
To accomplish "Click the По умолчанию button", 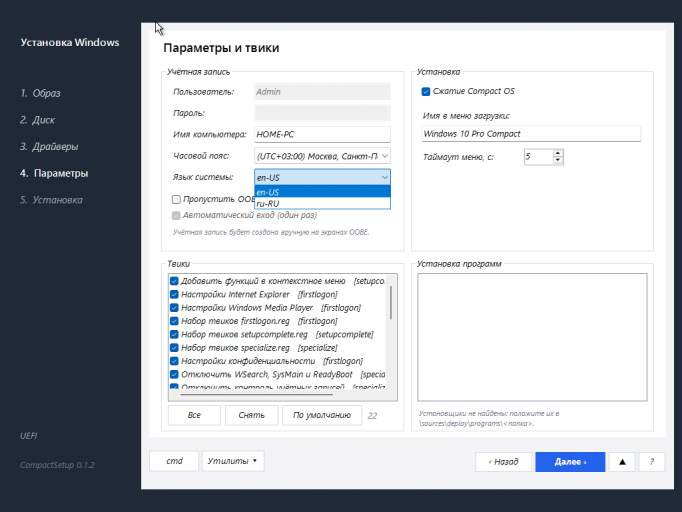I will (x=322, y=415).
